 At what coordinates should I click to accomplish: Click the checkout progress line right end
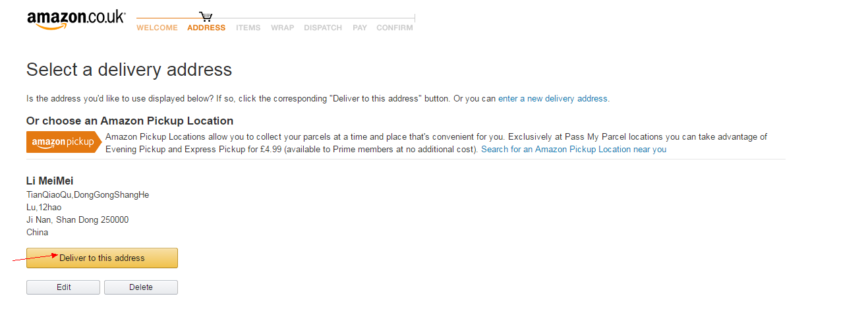413,18
